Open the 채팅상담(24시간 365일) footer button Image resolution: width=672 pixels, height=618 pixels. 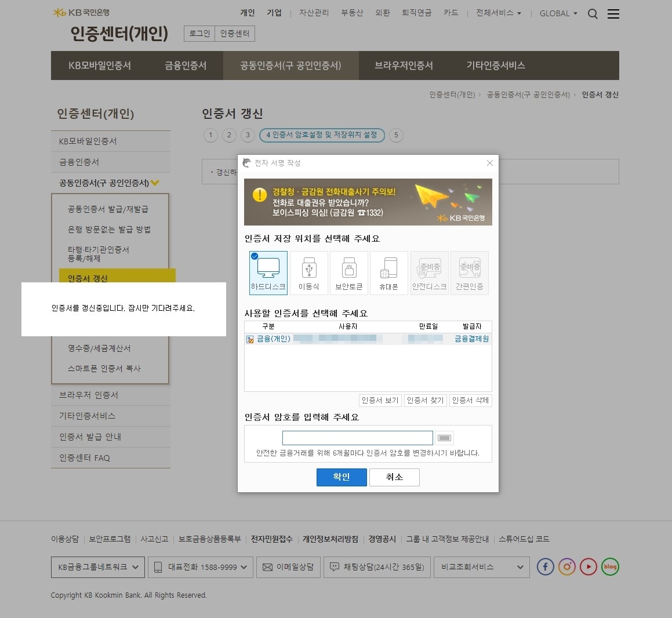coord(377,567)
